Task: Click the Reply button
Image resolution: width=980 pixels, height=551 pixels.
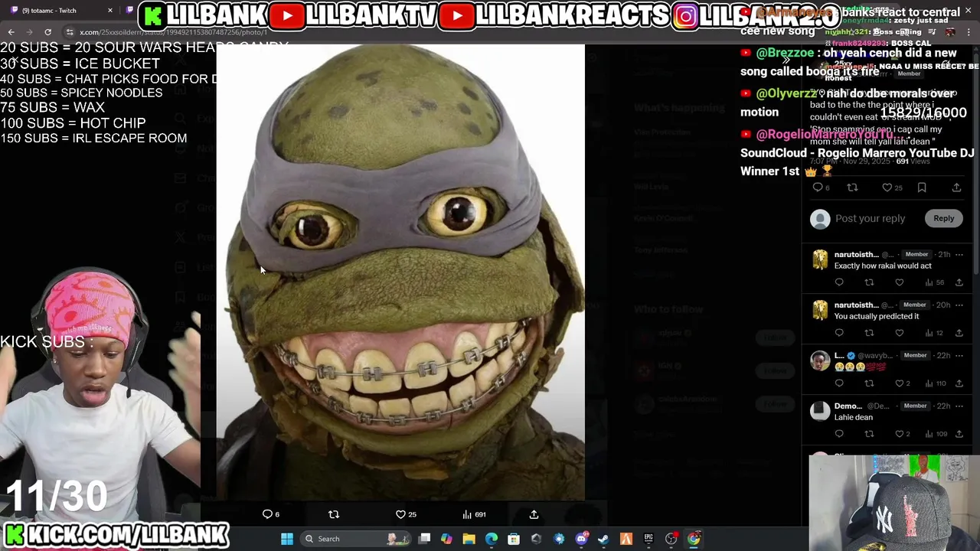Action: [943, 219]
